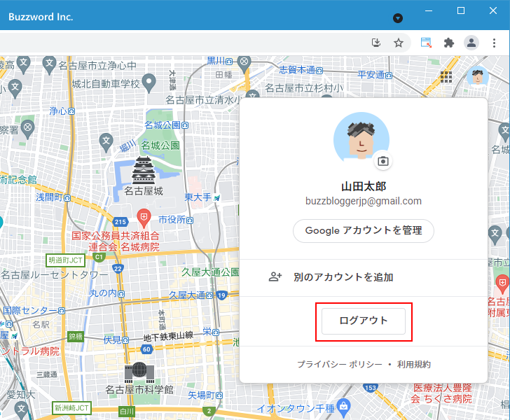510x420 pixels.
Task: Click the 明道町JCT junction sign
Action: click(x=65, y=260)
